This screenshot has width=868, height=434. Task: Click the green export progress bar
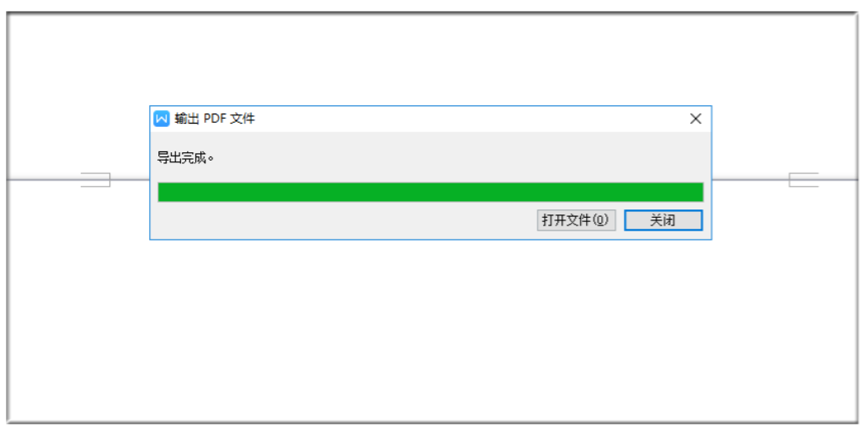(x=430, y=192)
